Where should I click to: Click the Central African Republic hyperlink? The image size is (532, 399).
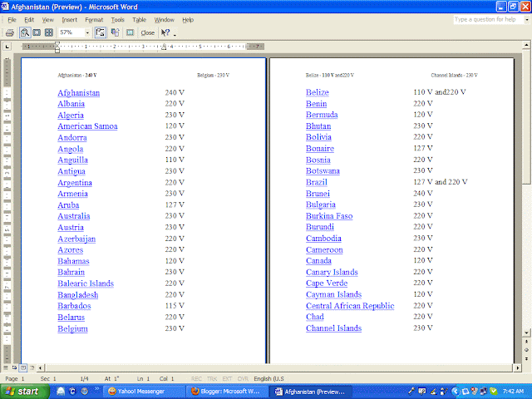coord(350,306)
